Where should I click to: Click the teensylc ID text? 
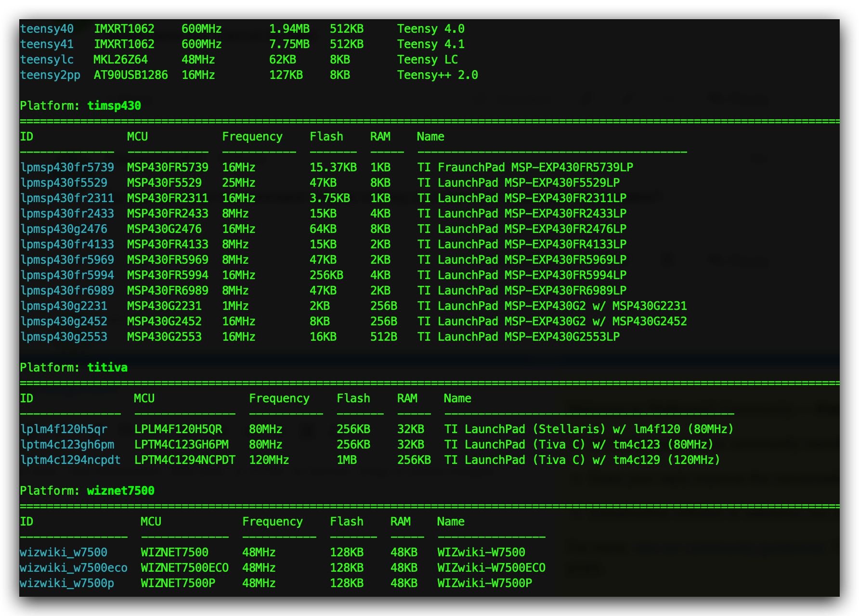coord(47,60)
